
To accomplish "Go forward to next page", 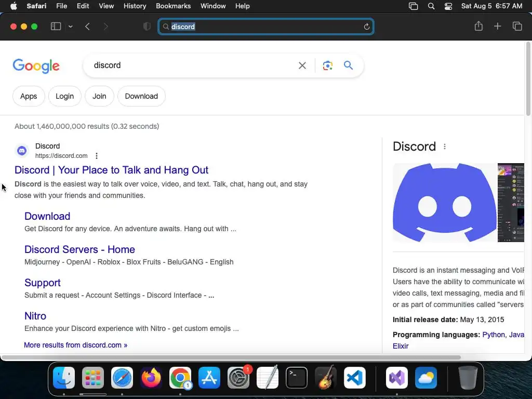I will [x=105, y=26].
